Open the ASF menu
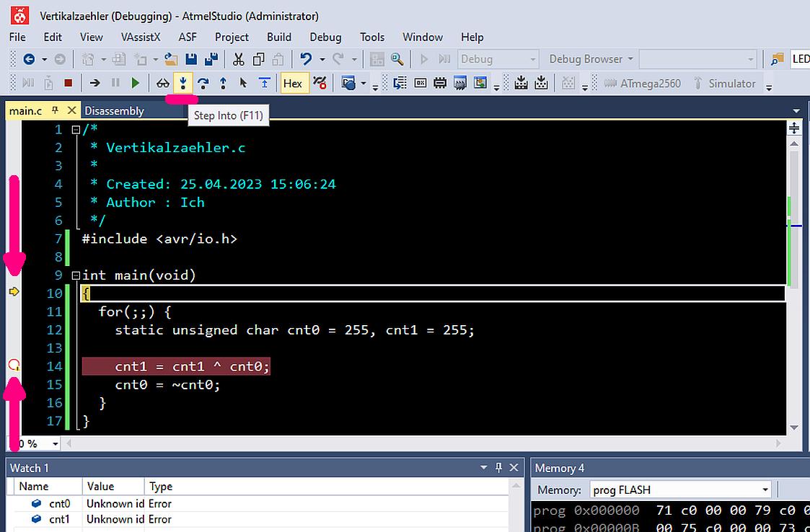This screenshot has height=532, width=810. (188, 37)
